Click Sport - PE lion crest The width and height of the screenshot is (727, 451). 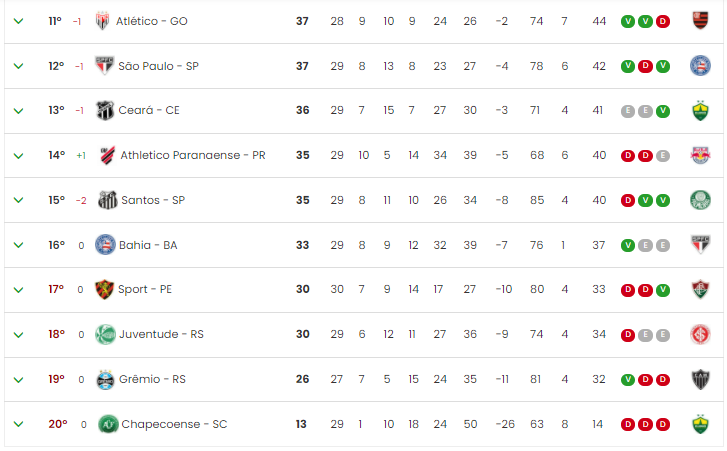(104, 290)
